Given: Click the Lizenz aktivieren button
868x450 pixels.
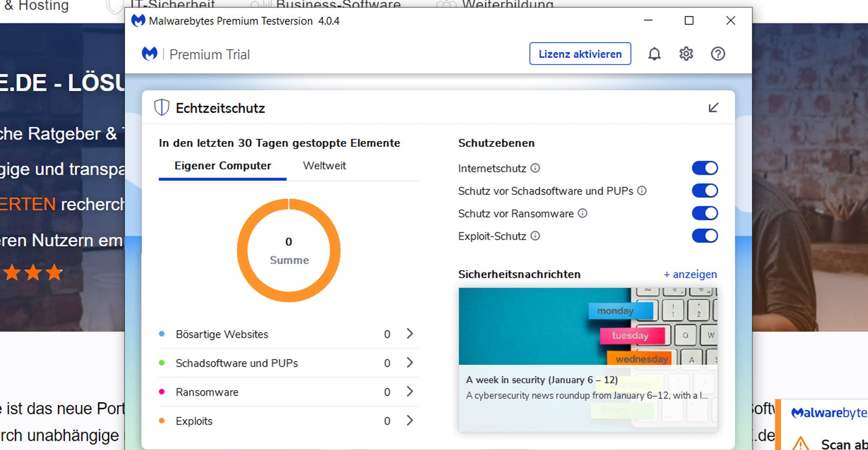Looking at the screenshot, I should [x=580, y=54].
